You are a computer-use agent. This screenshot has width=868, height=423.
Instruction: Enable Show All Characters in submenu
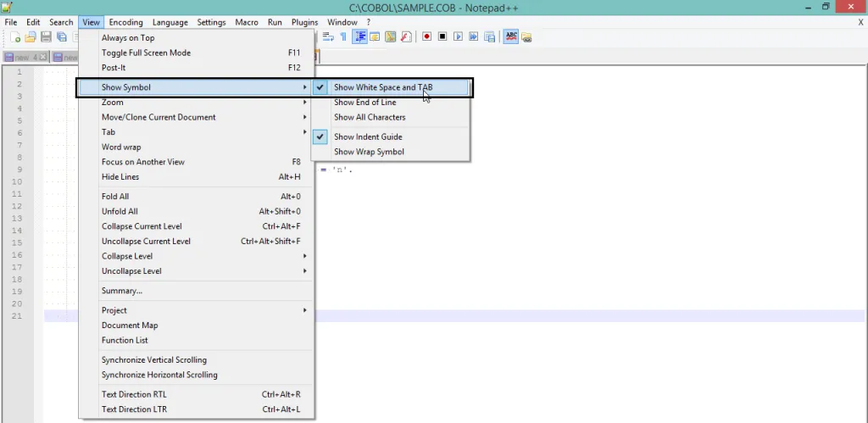(x=391, y=117)
